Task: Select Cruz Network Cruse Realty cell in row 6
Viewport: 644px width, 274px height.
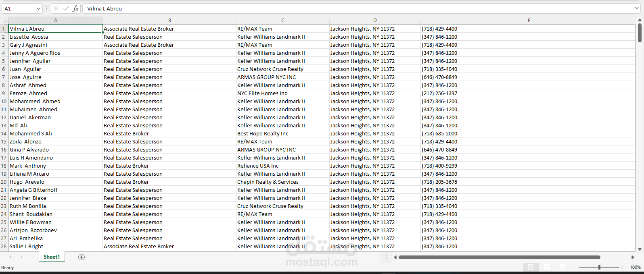Action: (x=283, y=69)
